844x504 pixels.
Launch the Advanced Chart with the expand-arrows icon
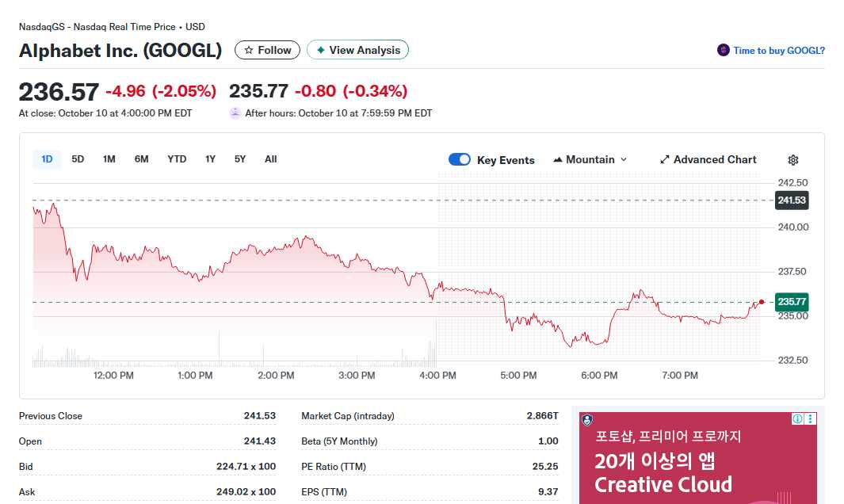pos(665,159)
